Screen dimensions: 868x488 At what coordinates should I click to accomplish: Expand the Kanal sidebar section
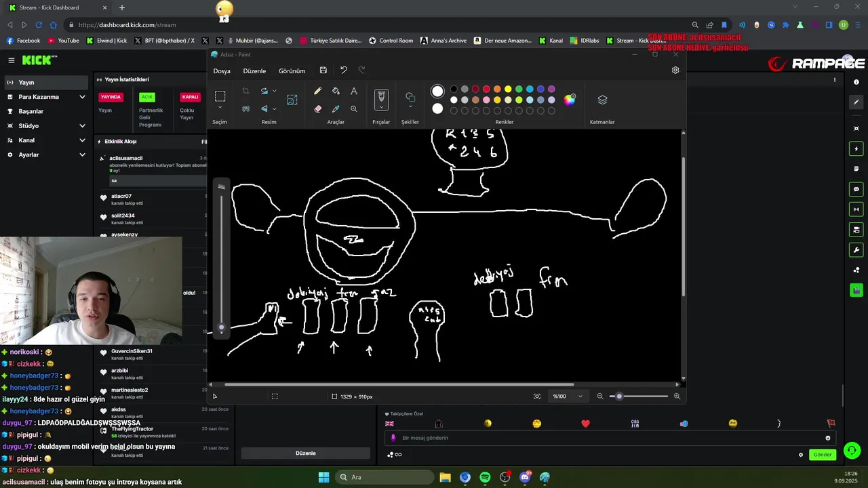tap(82, 140)
